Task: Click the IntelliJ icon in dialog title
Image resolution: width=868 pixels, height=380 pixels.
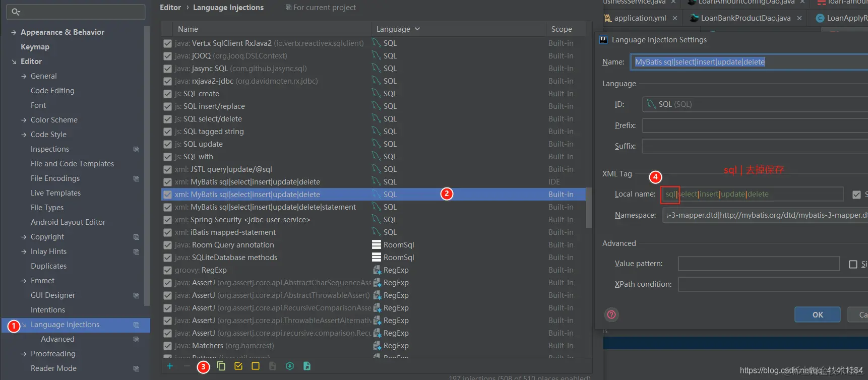Action: pos(603,40)
